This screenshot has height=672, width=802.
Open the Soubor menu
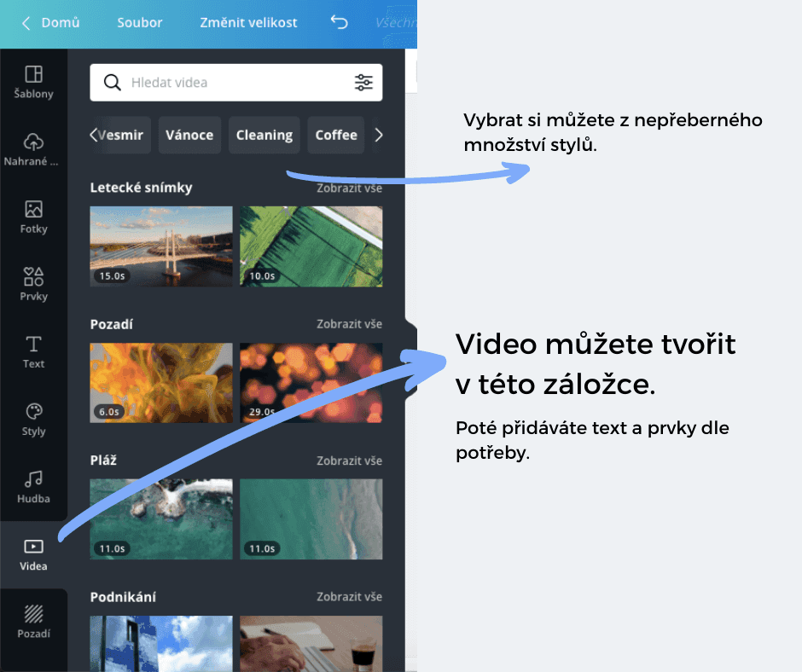pyautogui.click(x=139, y=23)
